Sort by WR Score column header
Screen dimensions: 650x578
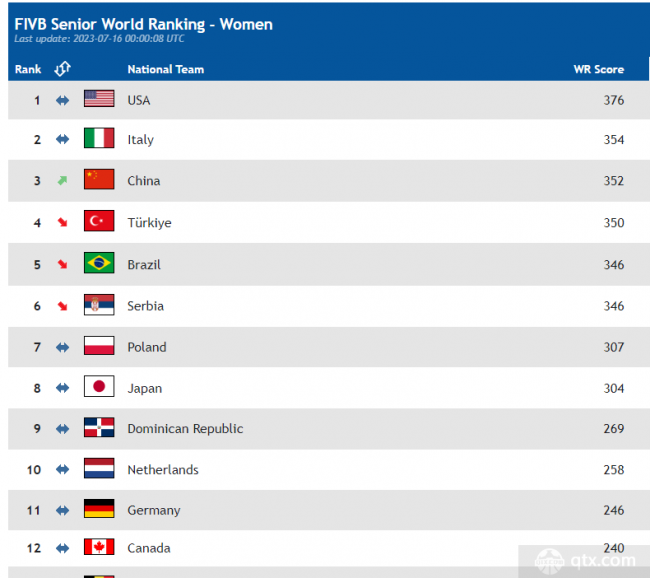coord(598,69)
